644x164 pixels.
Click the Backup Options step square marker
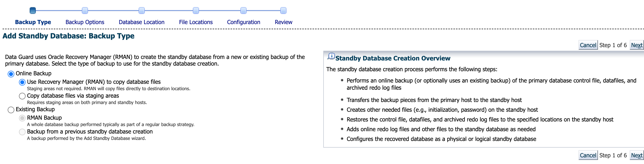[85, 11]
